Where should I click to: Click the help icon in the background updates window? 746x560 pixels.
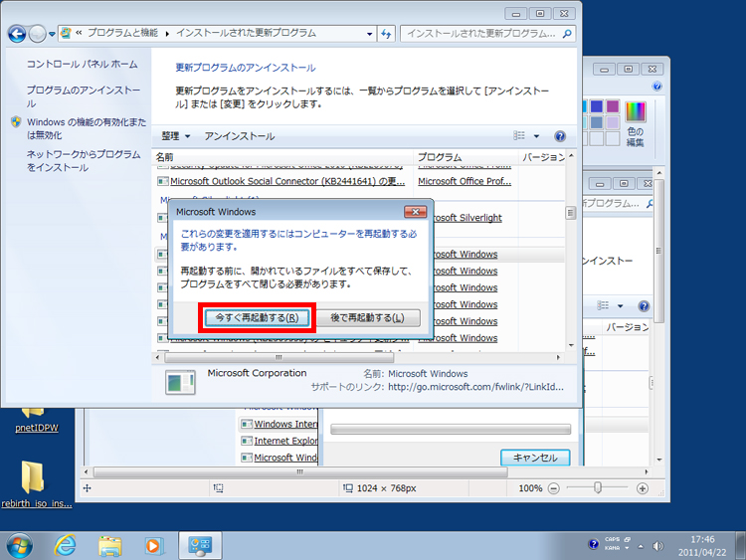pyautogui.click(x=644, y=306)
